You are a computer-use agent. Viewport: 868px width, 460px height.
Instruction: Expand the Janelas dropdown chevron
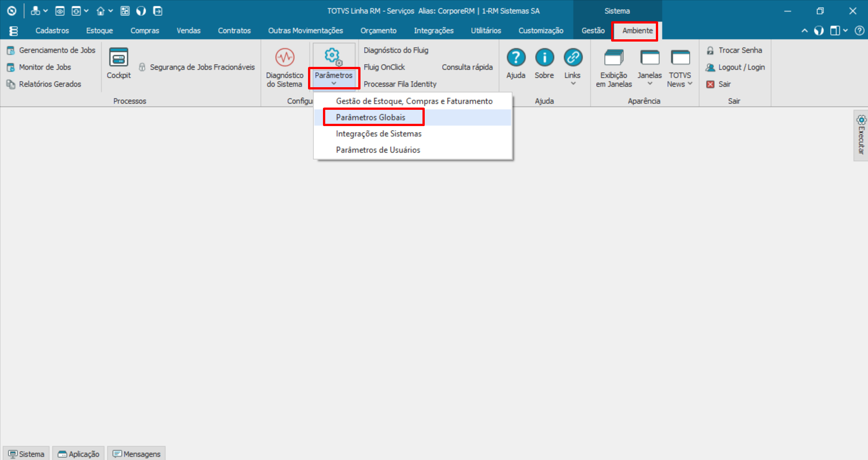pyautogui.click(x=650, y=84)
